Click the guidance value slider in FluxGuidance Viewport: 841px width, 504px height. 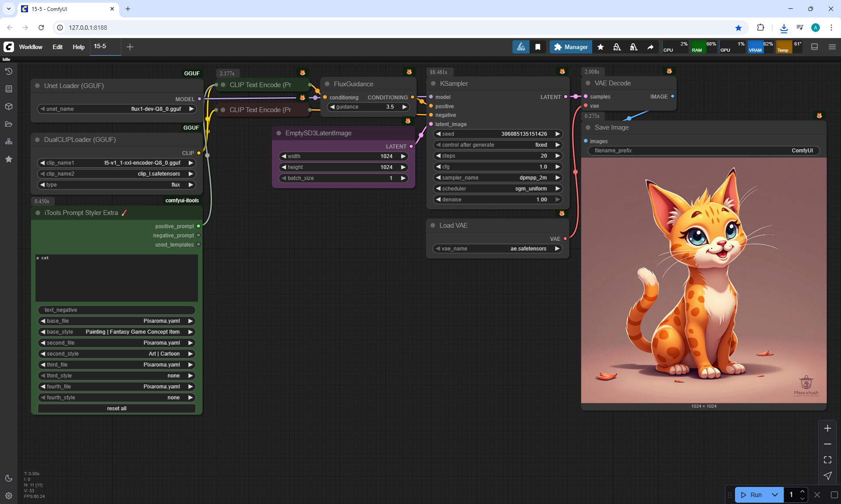(368, 107)
